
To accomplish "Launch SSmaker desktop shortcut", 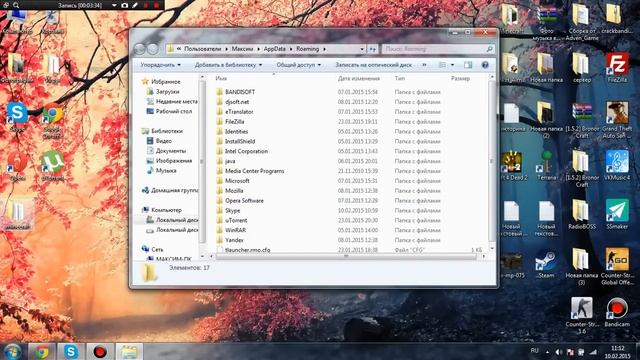I will [617, 214].
